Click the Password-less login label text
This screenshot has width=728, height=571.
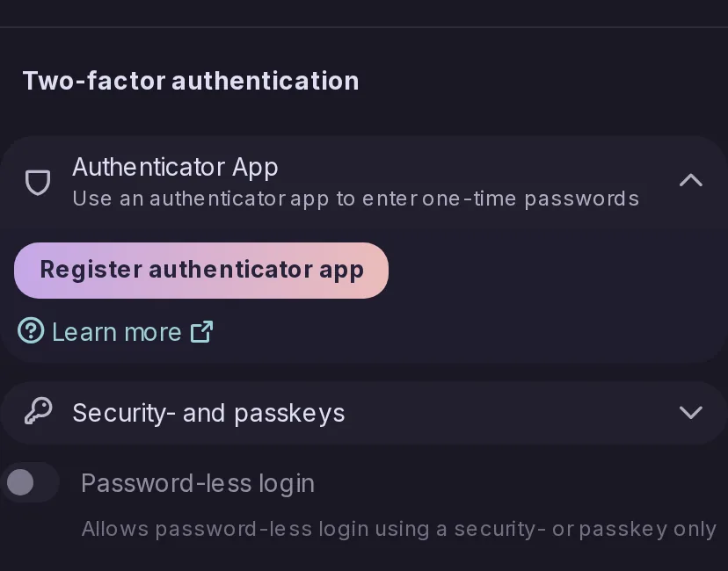[198, 483]
